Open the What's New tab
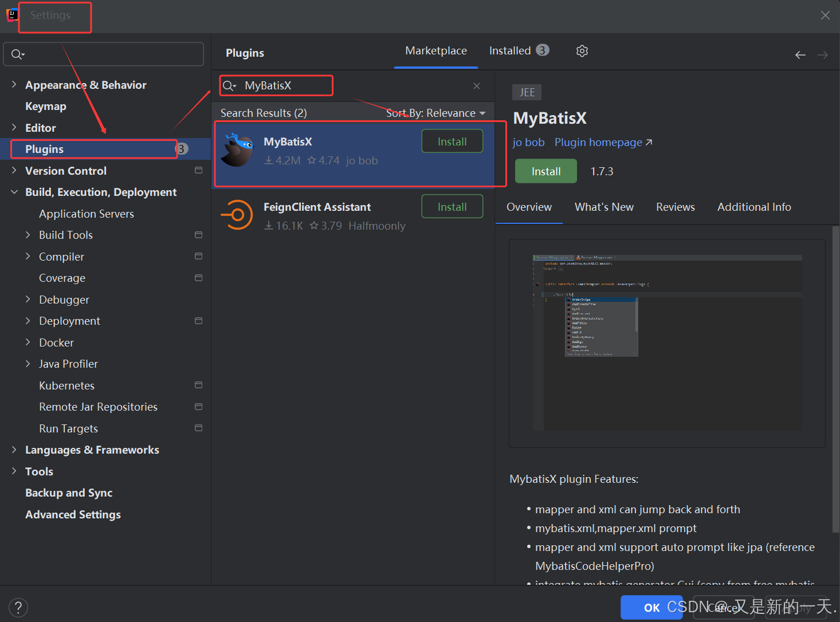Screen dimensions: 840x622 pyautogui.click(x=604, y=207)
